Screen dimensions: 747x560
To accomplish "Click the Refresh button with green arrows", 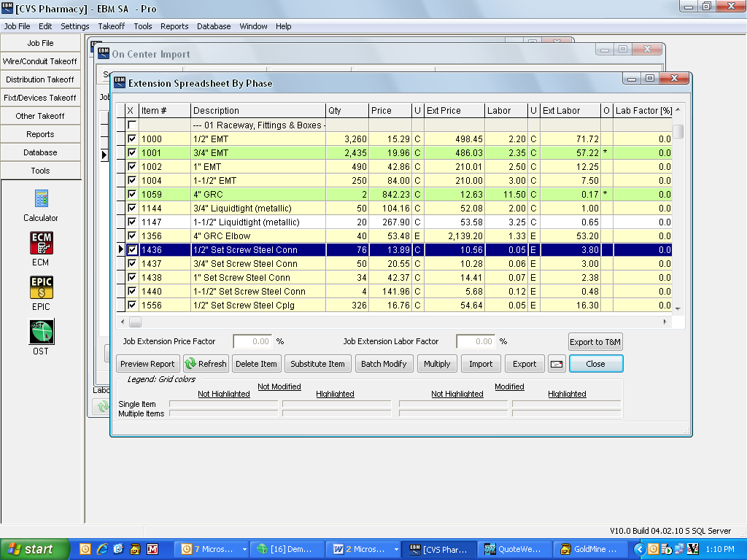I will coord(206,364).
